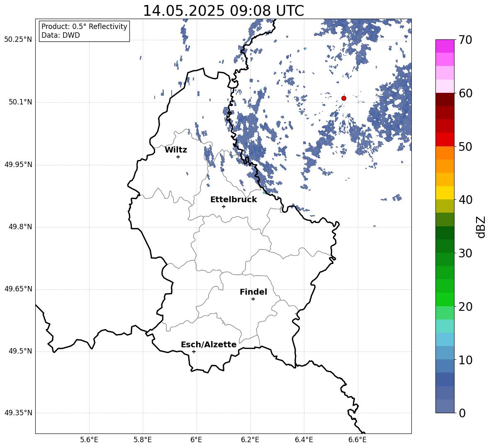Click the 49.8°N latitude label

[x=21, y=227]
